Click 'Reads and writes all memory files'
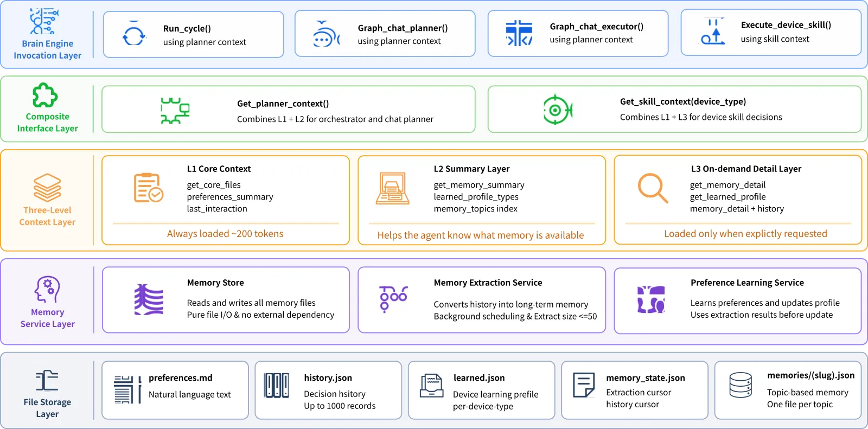The width and height of the screenshot is (868, 429). point(251,303)
